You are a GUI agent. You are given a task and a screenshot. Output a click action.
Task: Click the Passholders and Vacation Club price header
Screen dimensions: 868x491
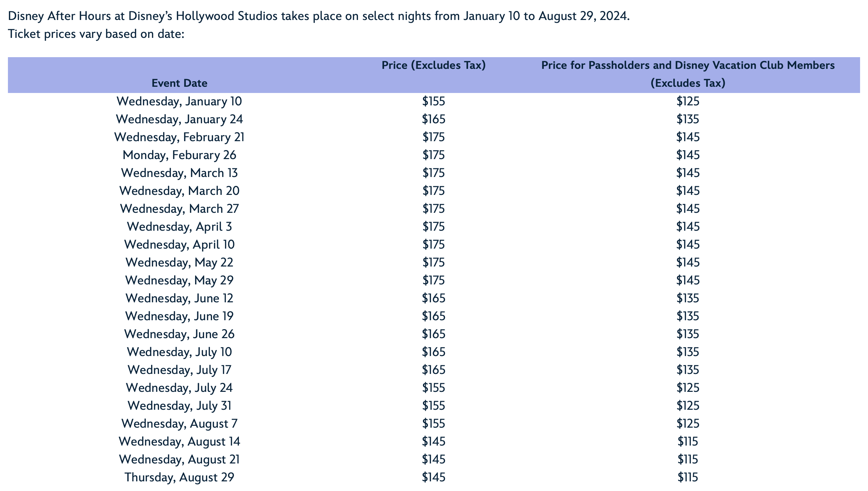(688, 74)
